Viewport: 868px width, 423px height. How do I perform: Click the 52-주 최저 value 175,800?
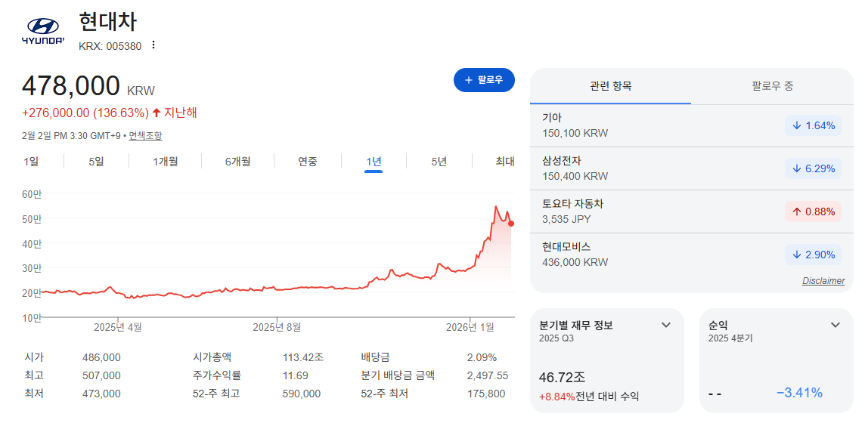pyautogui.click(x=486, y=394)
